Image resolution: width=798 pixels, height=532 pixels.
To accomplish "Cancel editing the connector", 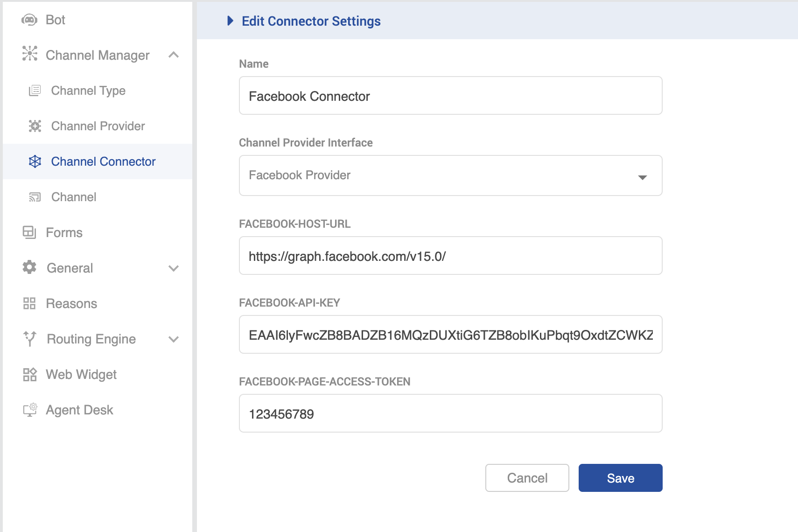I will 527,478.
